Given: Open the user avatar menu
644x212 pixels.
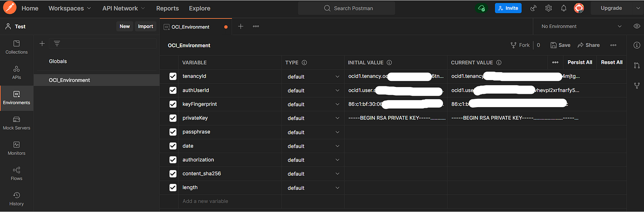Looking at the screenshot, I should click(579, 8).
